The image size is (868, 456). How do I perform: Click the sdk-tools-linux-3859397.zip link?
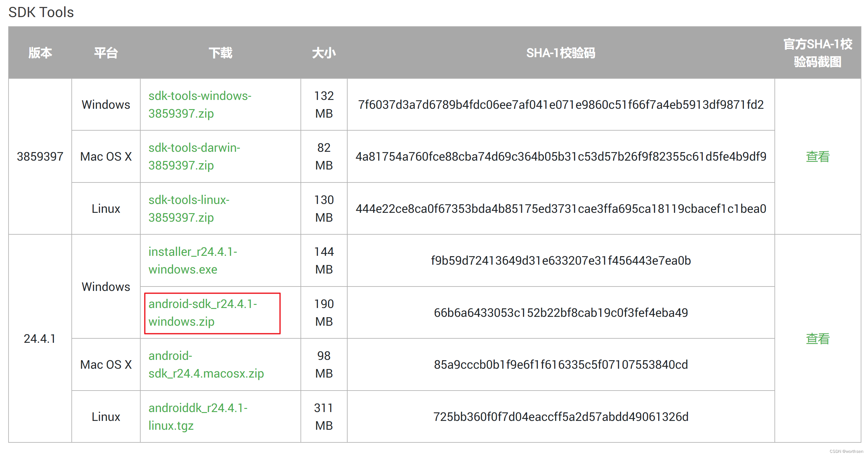[x=189, y=209]
